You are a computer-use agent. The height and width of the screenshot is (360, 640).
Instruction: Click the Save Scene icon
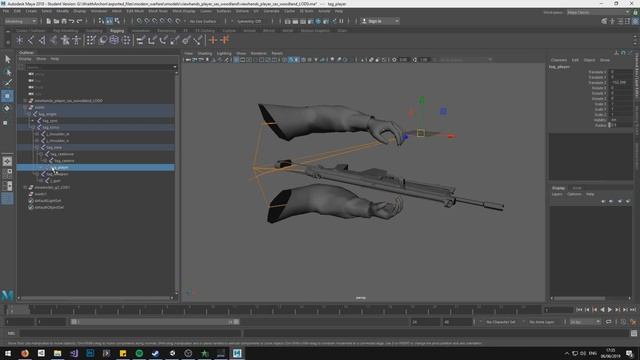click(x=64, y=21)
